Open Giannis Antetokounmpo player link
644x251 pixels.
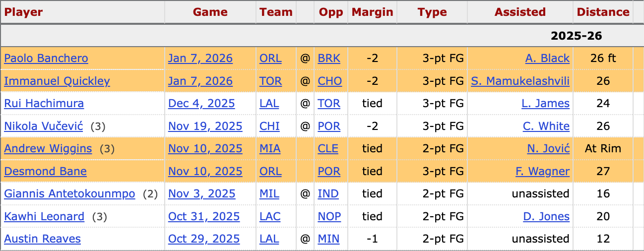click(69, 194)
